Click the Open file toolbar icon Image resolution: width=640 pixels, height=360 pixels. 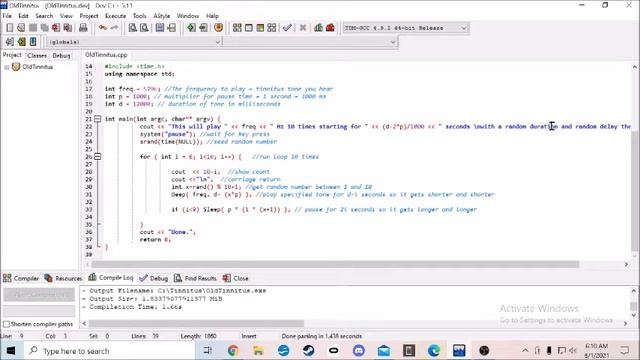(x=21, y=28)
